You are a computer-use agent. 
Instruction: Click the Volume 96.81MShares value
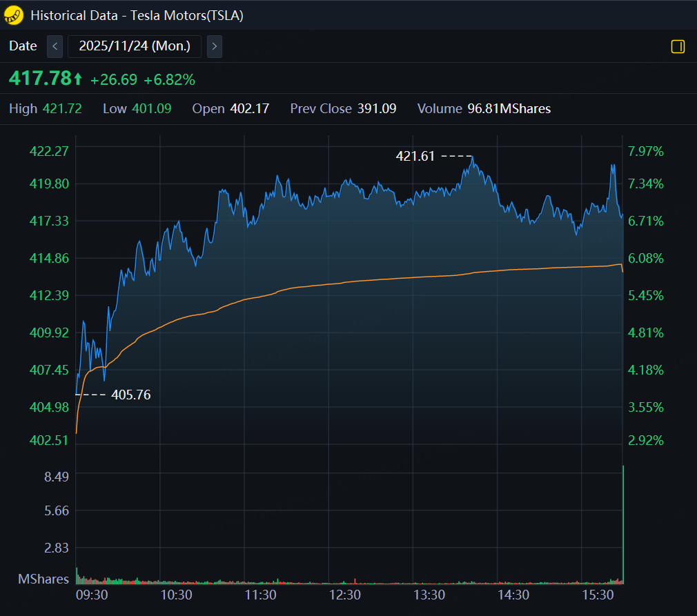pos(509,108)
